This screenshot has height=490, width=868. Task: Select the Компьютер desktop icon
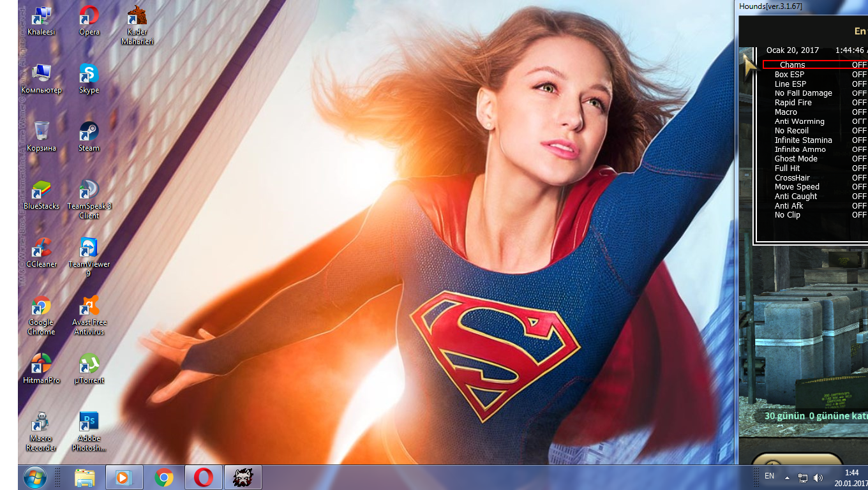(x=41, y=78)
